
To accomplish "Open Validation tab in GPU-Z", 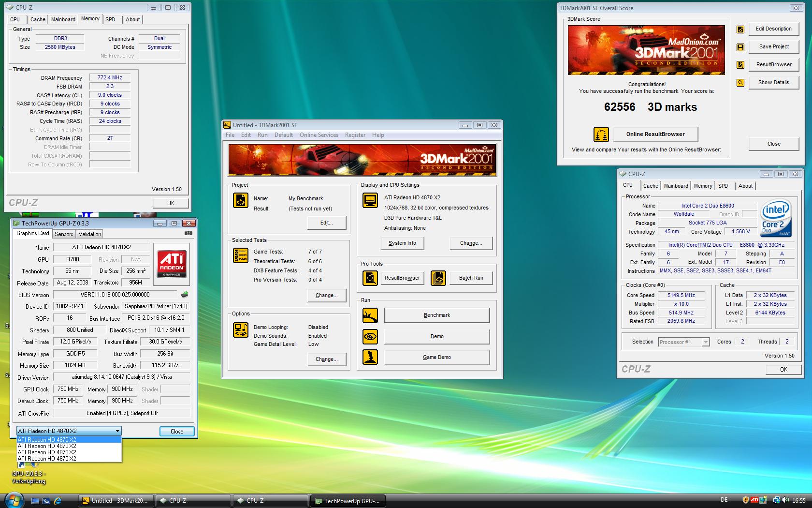I will coord(90,234).
